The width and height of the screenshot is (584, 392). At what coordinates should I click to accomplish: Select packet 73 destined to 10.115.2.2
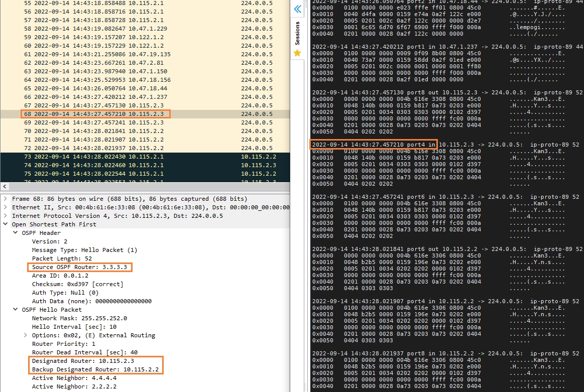[x=145, y=157]
